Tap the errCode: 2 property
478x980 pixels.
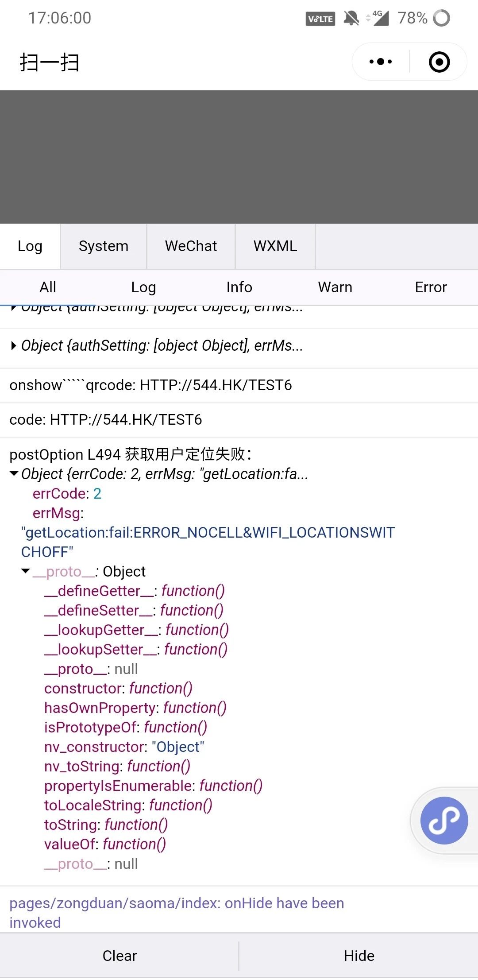click(67, 493)
